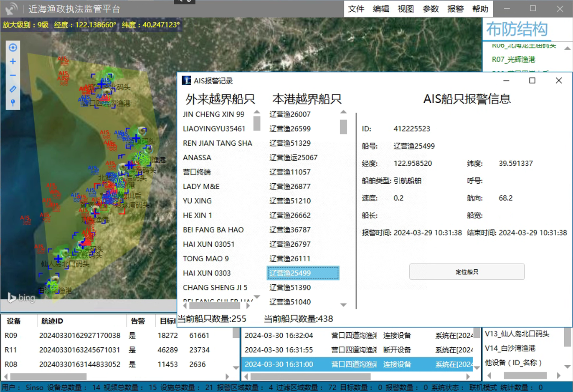Select LADY M&E ship entry
The width and height of the screenshot is (573, 392).
click(x=201, y=187)
